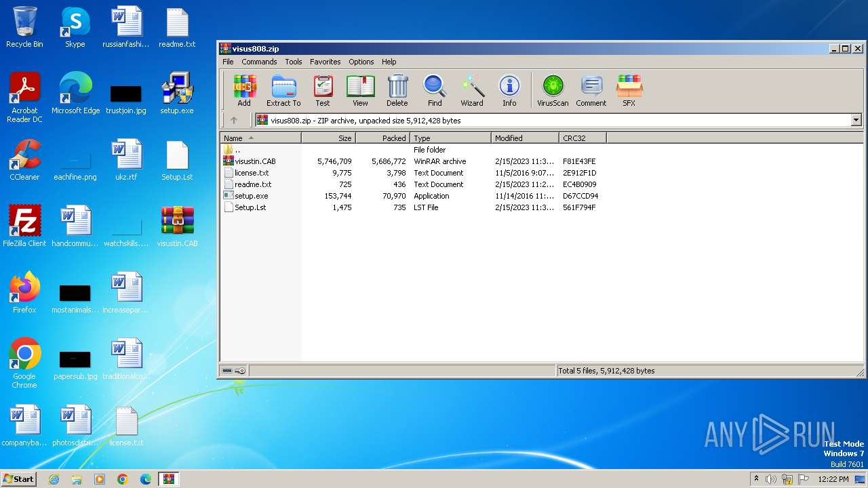Select the Acrobat Reader DC desktop icon
868x488 pixels.
pos(24,98)
